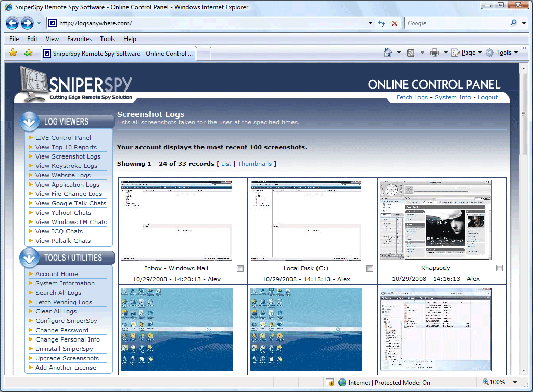Click the browser Back arrow button
This screenshot has width=533, height=392.
coord(12,23)
